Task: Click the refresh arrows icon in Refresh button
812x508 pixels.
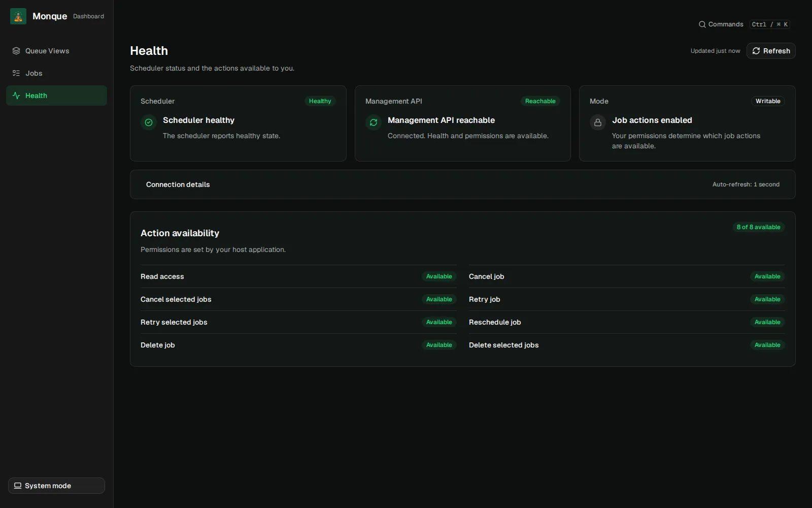Action: [756, 51]
